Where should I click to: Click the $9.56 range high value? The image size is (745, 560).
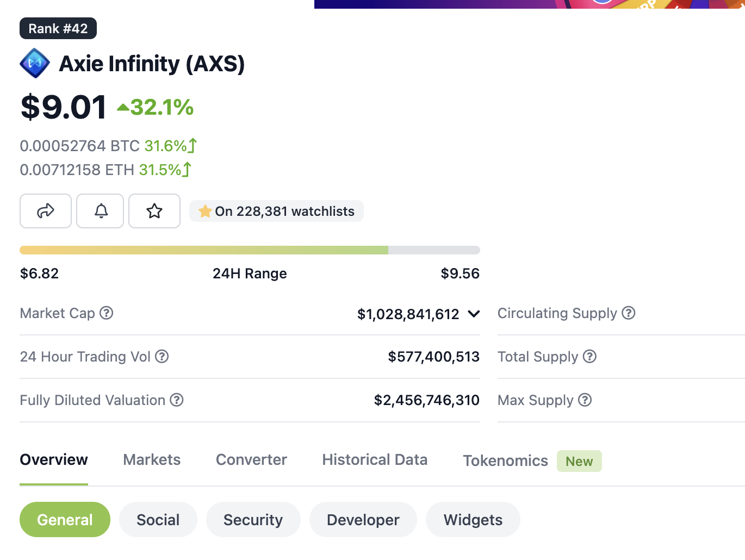[x=460, y=273]
